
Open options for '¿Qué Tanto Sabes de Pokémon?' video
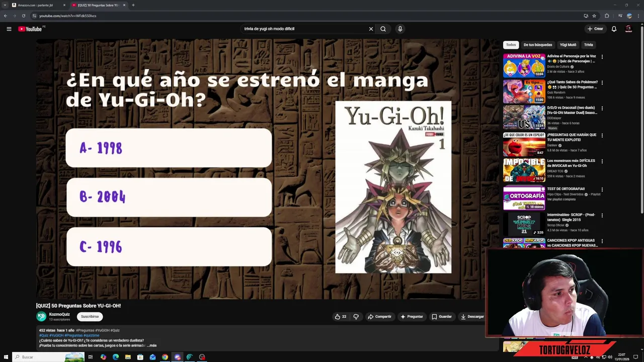[602, 82]
